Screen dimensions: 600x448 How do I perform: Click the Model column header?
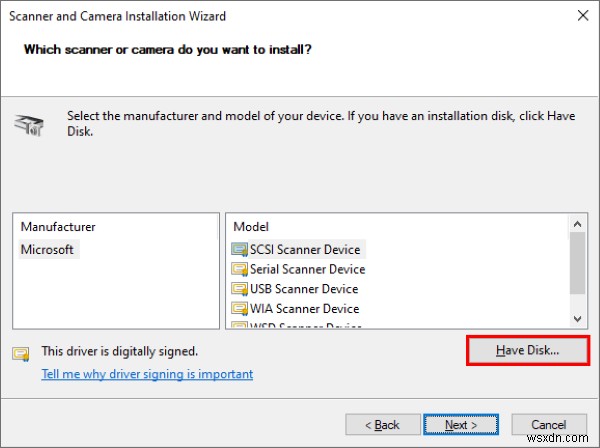pos(251,227)
